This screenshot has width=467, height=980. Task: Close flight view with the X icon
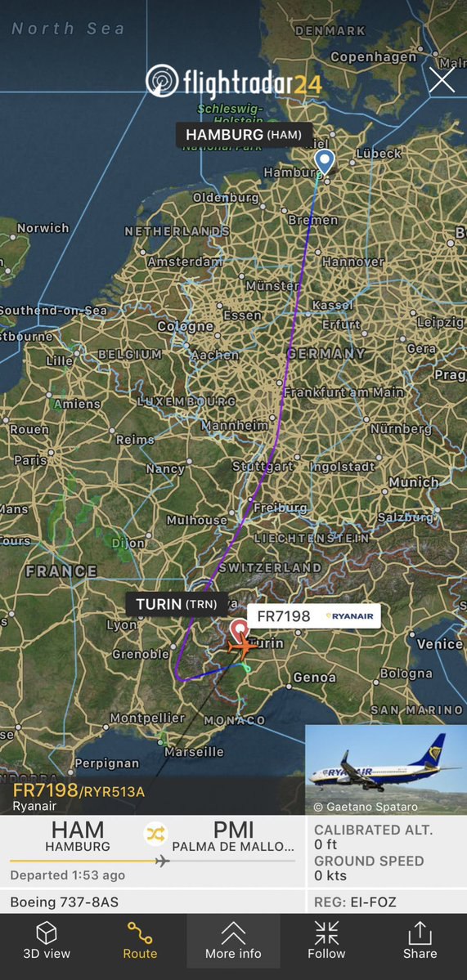click(x=442, y=81)
